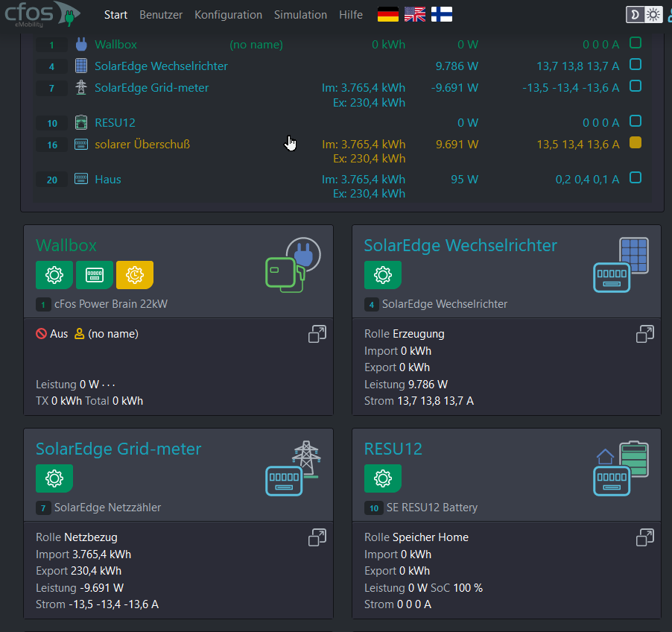672x632 pixels.
Task: Click the home battery illustration on the RESU12 card
Action: (621, 468)
